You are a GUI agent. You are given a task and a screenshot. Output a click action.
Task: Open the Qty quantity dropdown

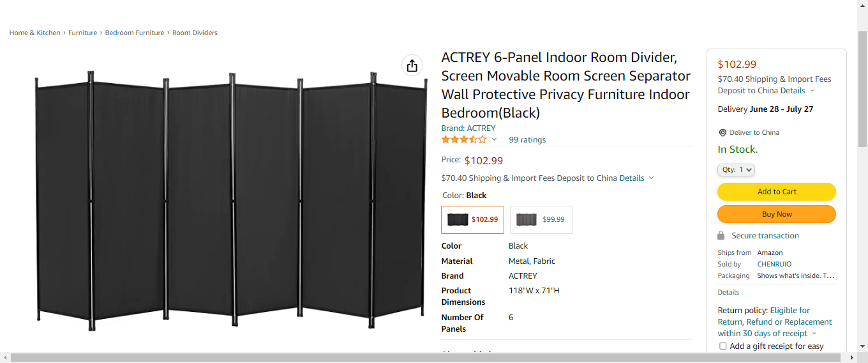pos(736,170)
